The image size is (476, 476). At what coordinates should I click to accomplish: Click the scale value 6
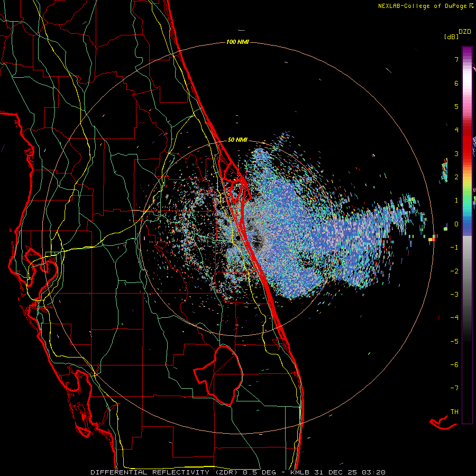456,83
